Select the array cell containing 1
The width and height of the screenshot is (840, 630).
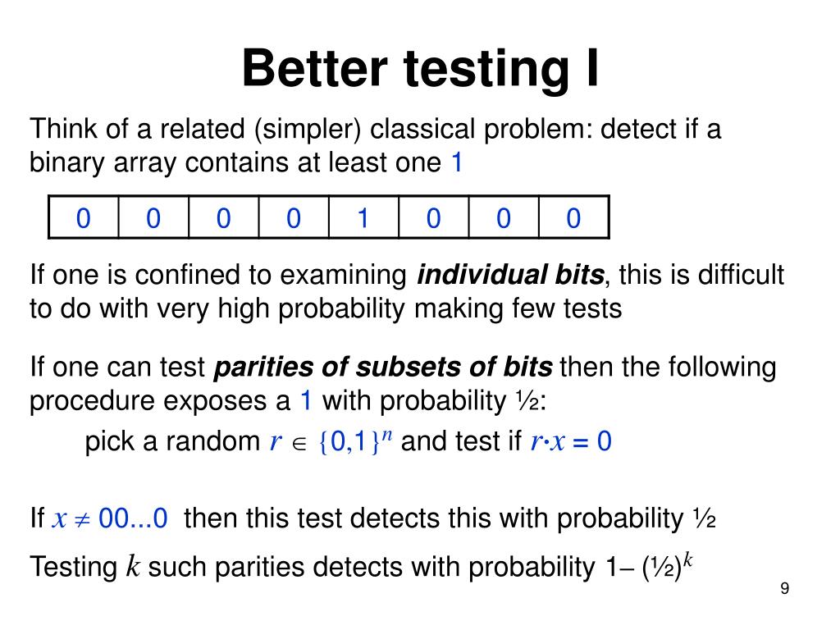(363, 217)
